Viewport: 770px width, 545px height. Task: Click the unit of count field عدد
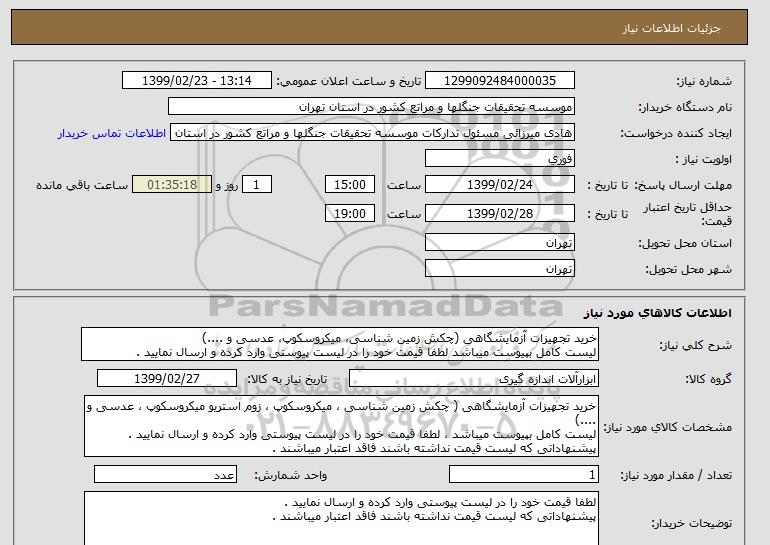click(165, 475)
